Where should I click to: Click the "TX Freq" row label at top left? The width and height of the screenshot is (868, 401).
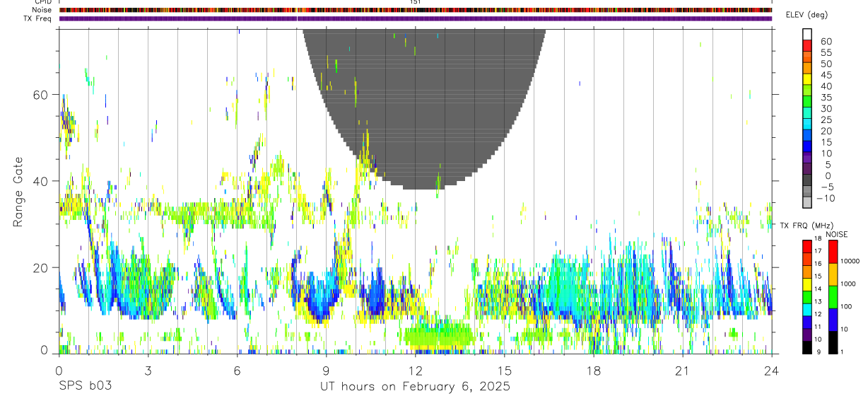38,18
